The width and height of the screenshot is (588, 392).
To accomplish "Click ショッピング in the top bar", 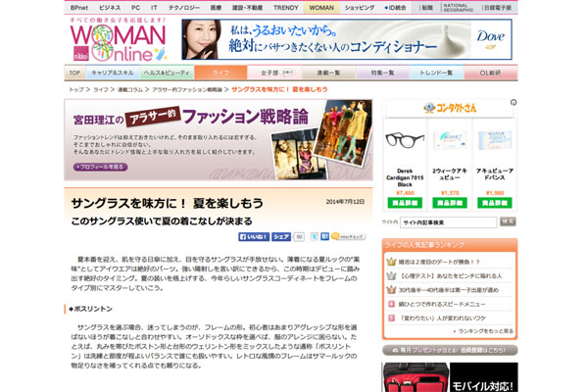I will (x=360, y=8).
